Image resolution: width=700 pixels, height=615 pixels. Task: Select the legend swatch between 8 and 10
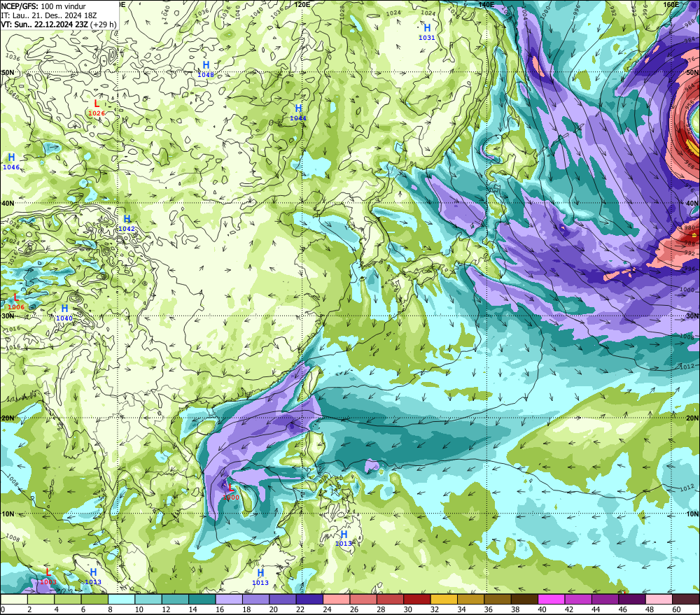121,600
